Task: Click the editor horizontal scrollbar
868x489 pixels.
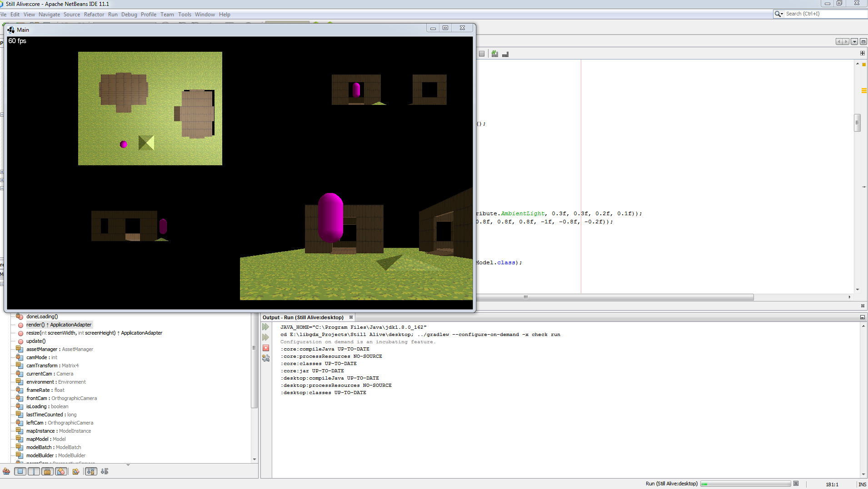Action: [x=616, y=297]
